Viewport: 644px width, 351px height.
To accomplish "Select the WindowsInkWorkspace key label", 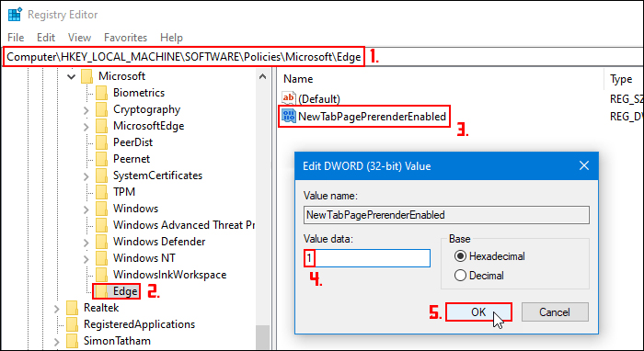I will click(x=169, y=275).
